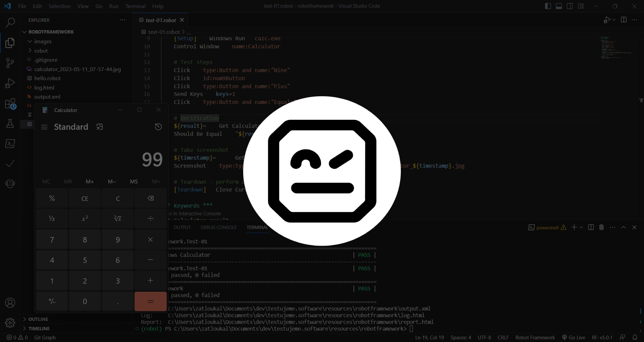This screenshot has height=342, width=644.
Task: Switch to the DEBUG CONSOLE tab
Action: tap(218, 227)
